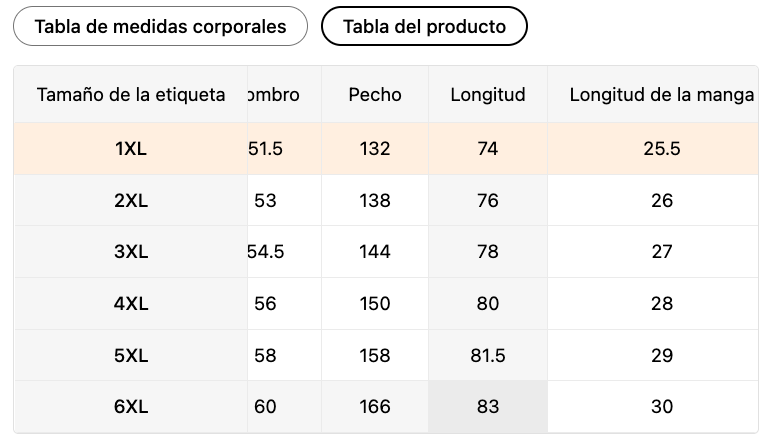Click the 132 chest value for 1XL
This screenshot has width=774, height=446.
point(375,149)
